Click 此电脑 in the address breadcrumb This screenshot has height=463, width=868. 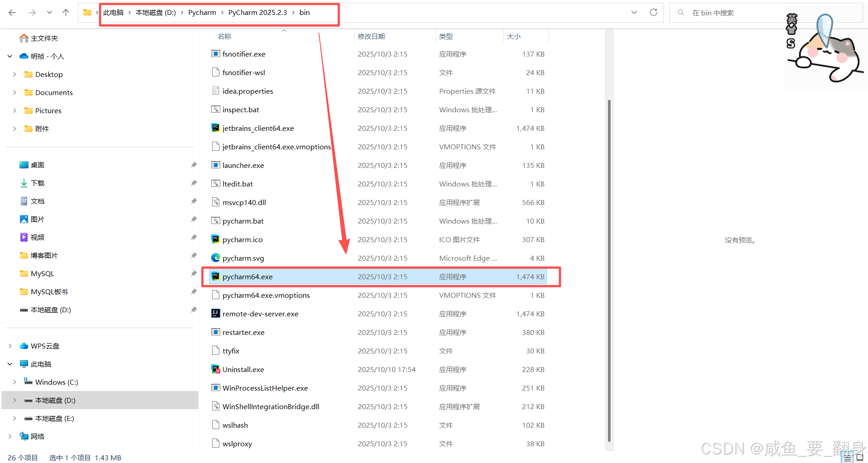tap(113, 13)
